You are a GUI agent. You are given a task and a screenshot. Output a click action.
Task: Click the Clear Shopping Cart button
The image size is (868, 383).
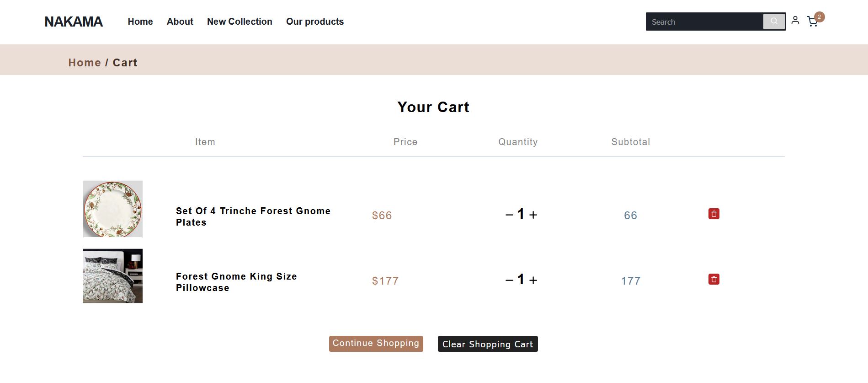488,344
